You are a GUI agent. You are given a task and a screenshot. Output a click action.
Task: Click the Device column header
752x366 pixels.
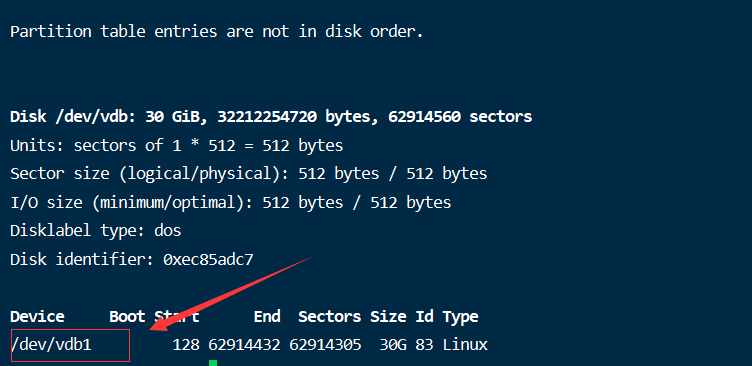coord(37,317)
